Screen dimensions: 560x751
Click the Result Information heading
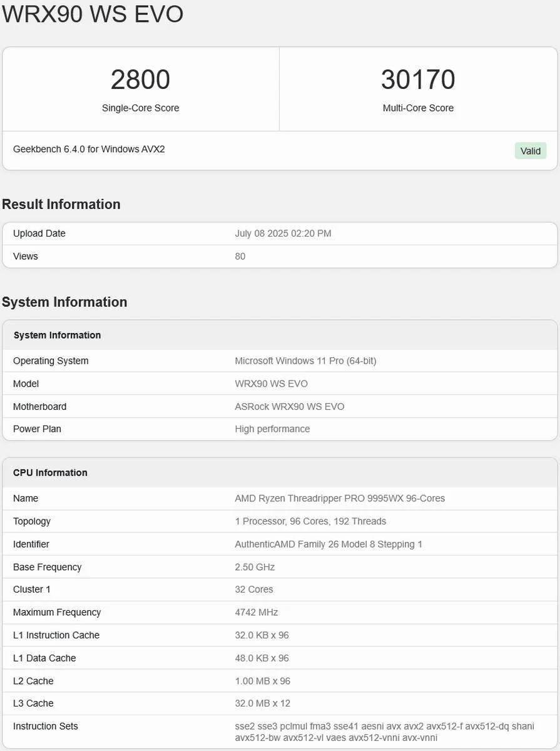tap(61, 205)
